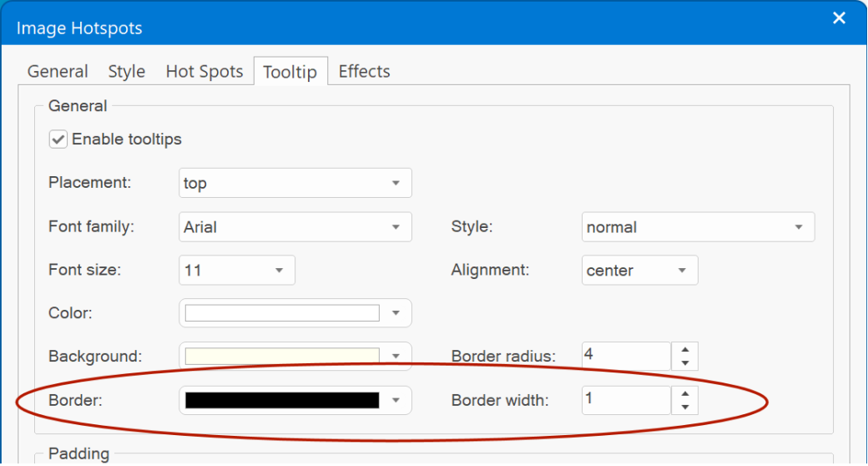868x466 pixels.
Task: Increase Border width with up arrow
Action: click(684, 393)
